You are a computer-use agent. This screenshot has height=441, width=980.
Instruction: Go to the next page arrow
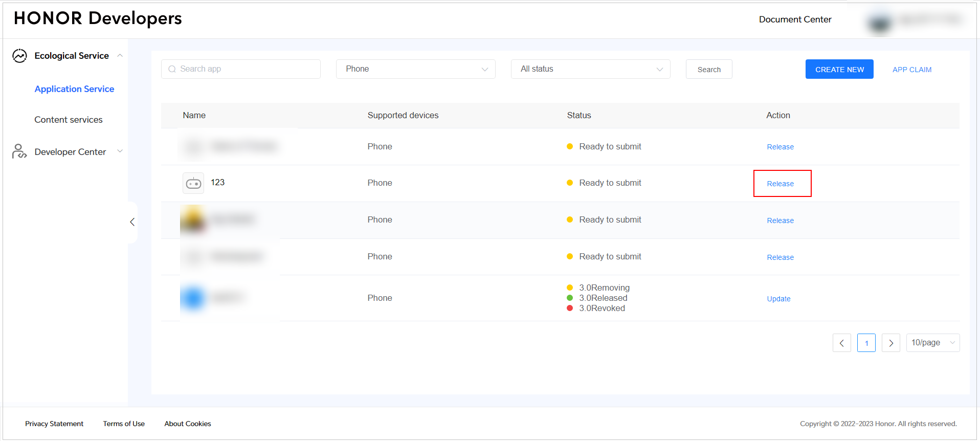coord(890,343)
